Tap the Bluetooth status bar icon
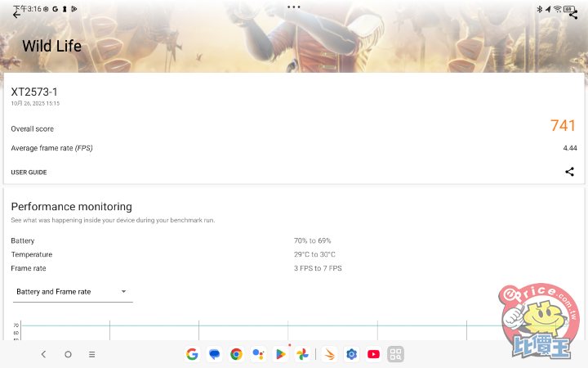 coord(539,9)
